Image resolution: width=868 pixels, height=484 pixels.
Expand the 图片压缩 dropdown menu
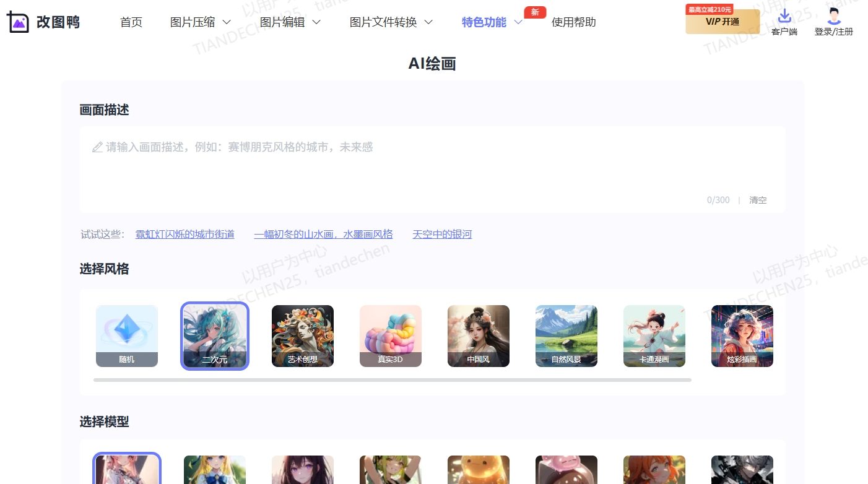click(x=199, y=22)
